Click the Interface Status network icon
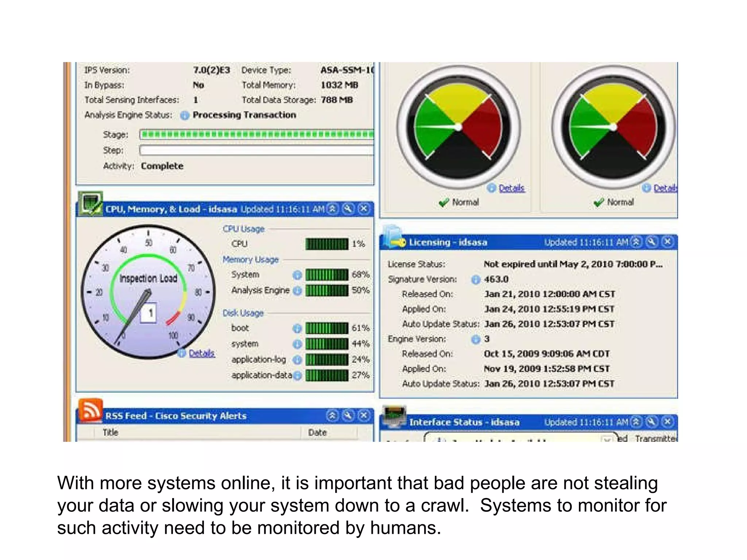 [394, 416]
